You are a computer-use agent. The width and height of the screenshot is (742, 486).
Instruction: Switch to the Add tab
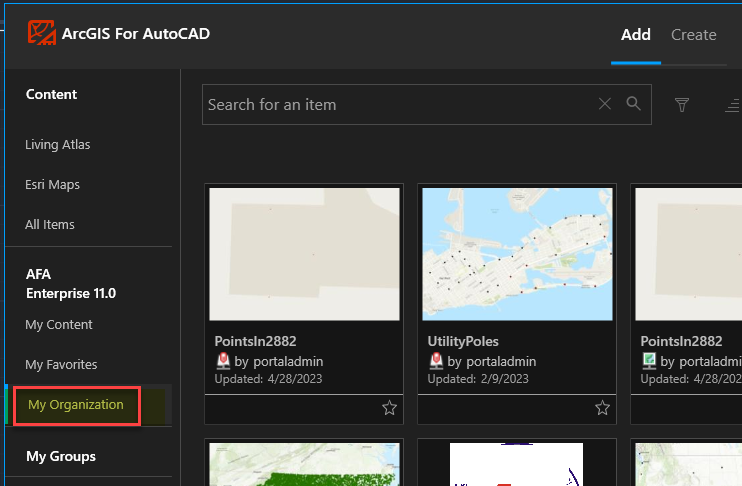tap(636, 35)
